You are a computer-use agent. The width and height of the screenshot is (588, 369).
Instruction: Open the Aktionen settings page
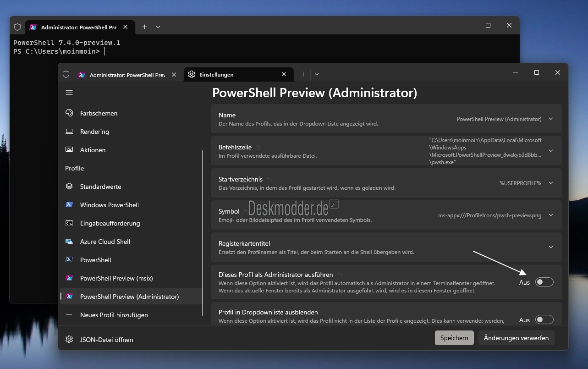131,150
